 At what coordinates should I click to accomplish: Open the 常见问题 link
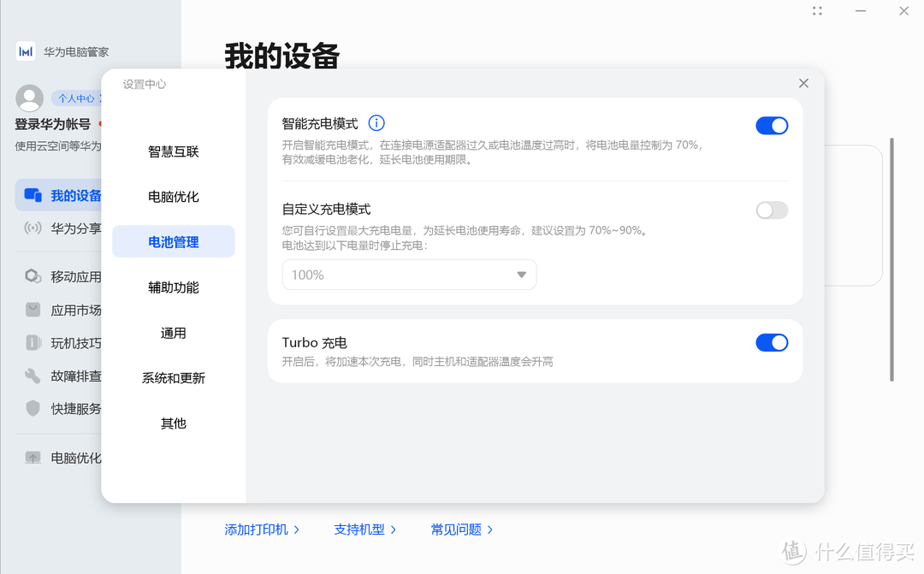pyautogui.click(x=461, y=530)
